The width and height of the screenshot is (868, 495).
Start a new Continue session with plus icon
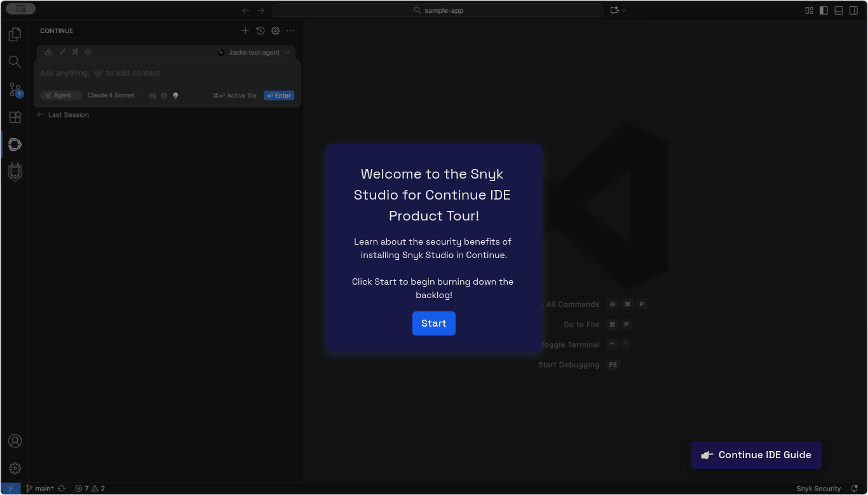245,31
